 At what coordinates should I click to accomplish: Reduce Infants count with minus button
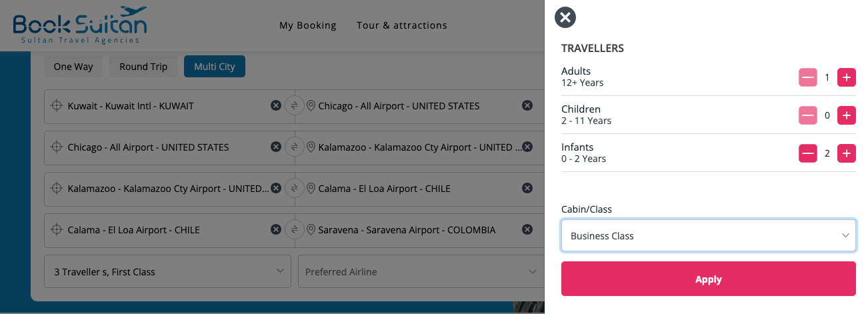click(x=808, y=153)
